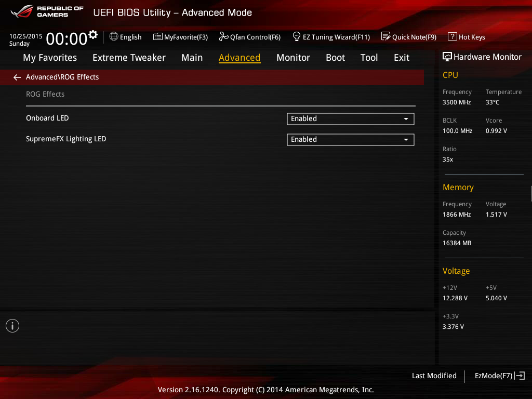
Task: Switch to the My Favorites tab
Action: click(x=50, y=58)
